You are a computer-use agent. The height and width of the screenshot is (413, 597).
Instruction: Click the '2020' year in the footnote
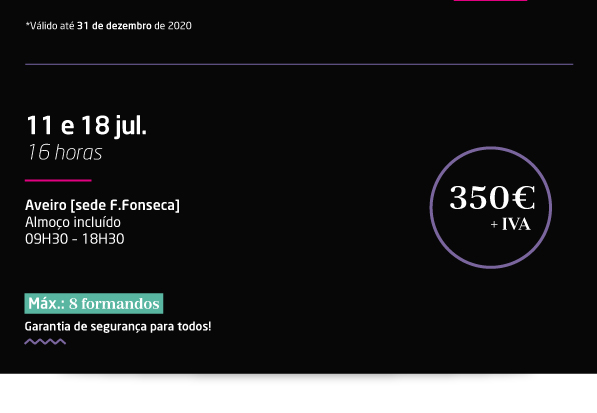pyautogui.click(x=180, y=26)
